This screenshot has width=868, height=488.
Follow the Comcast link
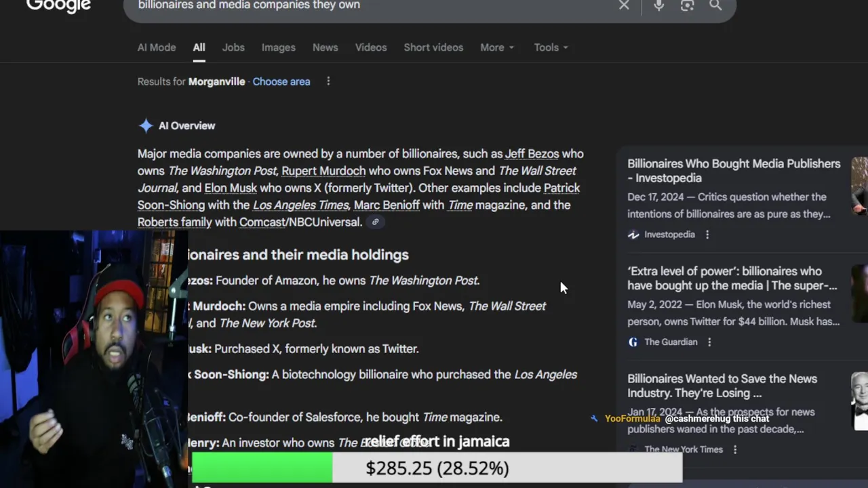click(x=262, y=222)
